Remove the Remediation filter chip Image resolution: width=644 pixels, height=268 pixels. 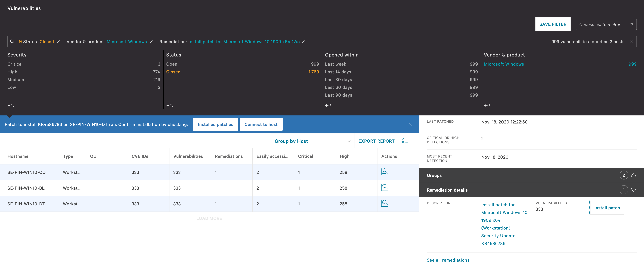pos(303,42)
